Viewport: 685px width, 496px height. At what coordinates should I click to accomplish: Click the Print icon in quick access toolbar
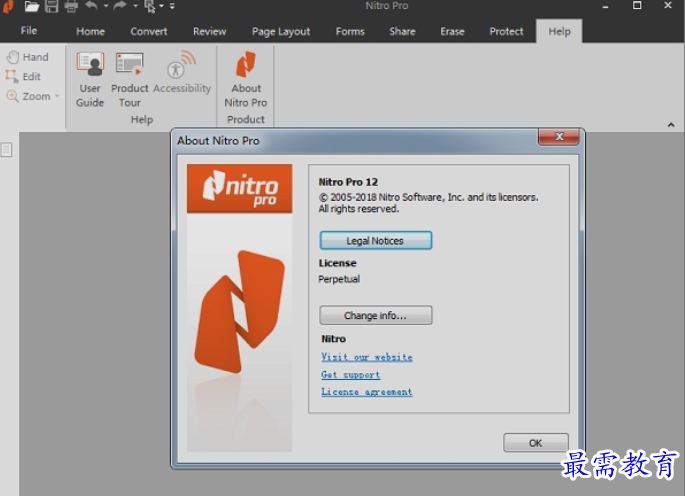[71, 6]
